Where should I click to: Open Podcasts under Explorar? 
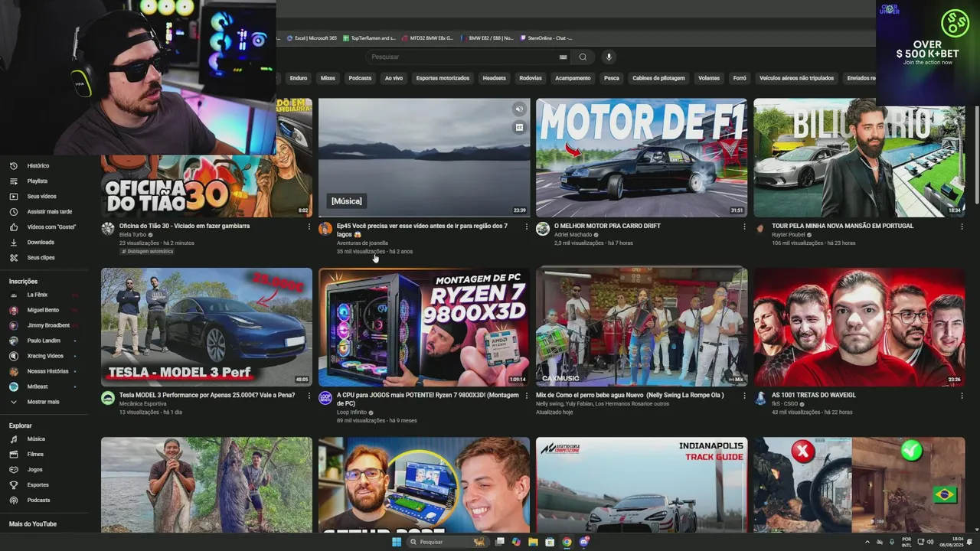pos(38,500)
